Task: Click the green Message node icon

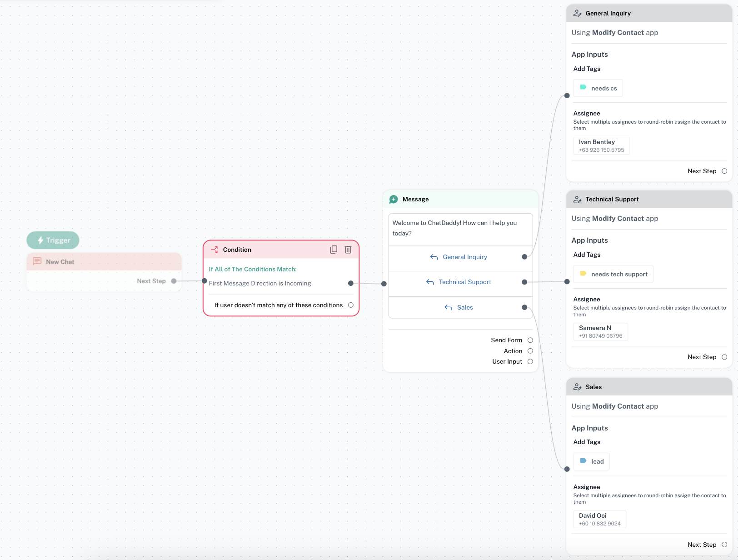Action: click(x=394, y=199)
